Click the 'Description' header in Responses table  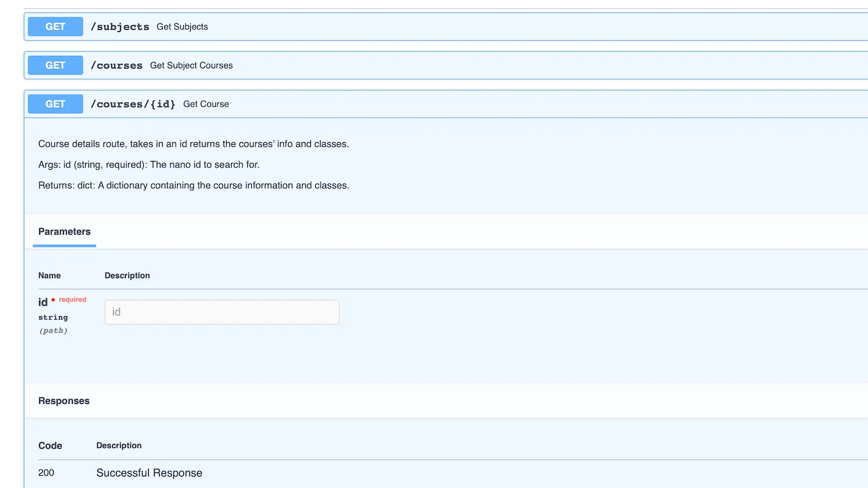119,445
